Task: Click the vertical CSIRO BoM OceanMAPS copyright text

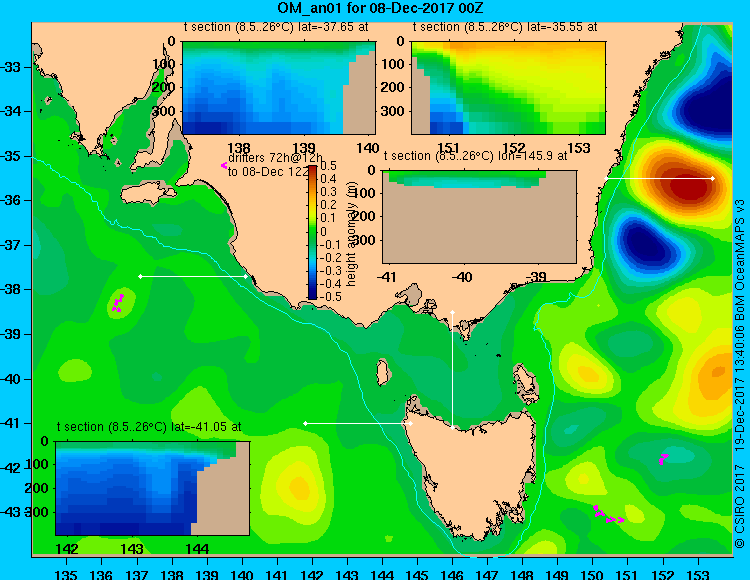Action: (x=739, y=373)
